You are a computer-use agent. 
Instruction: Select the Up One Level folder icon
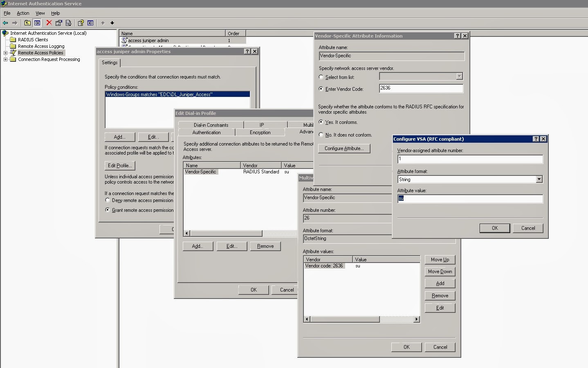coord(27,23)
